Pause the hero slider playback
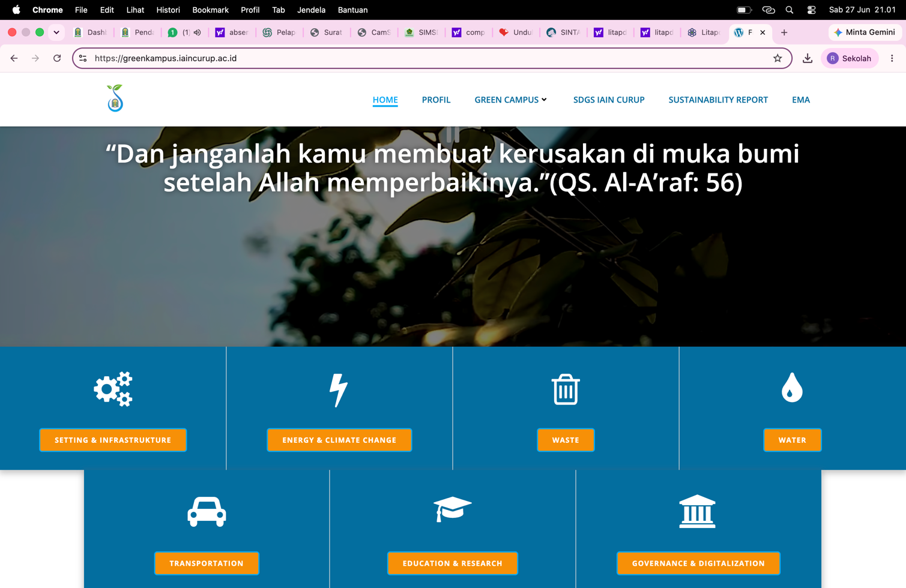 (453, 134)
